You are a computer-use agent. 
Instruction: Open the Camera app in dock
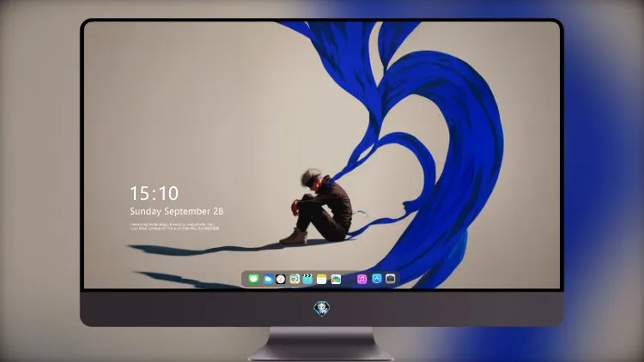pyautogui.click(x=391, y=279)
